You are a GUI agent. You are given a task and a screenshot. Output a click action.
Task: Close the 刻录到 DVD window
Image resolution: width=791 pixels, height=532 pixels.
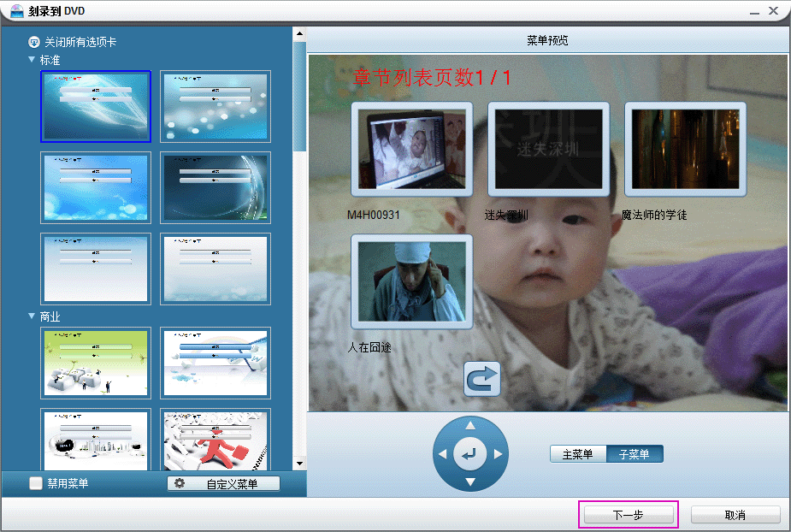(773, 10)
